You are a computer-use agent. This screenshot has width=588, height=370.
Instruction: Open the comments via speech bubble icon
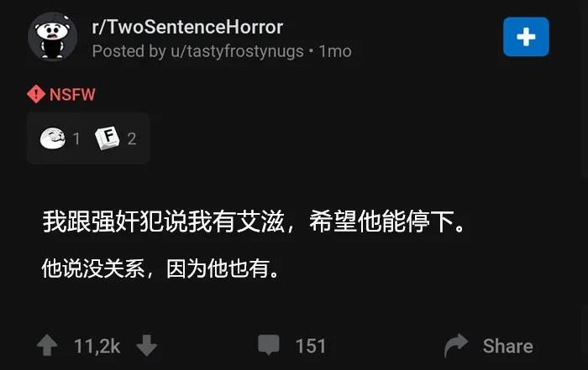pyautogui.click(x=269, y=345)
